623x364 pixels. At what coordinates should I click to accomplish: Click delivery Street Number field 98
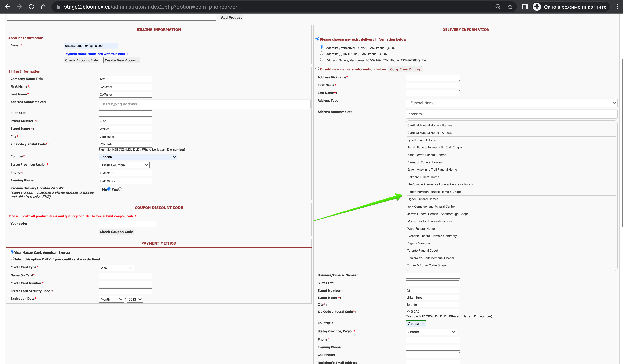coord(432,291)
